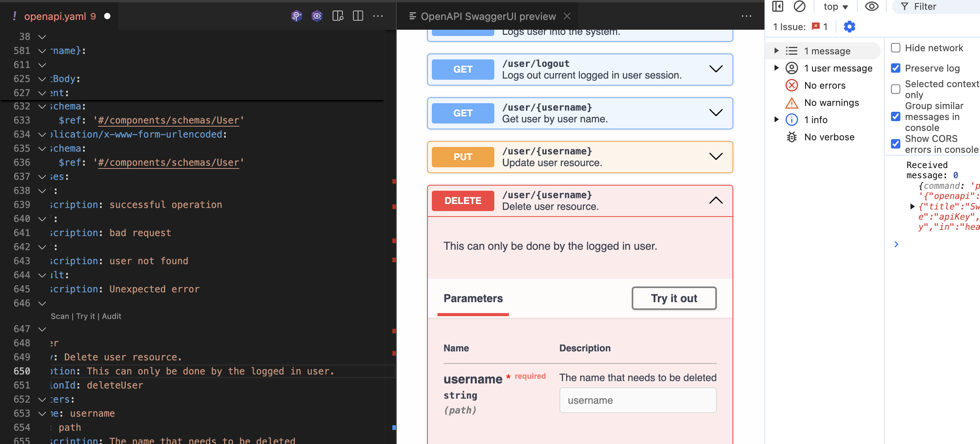Open the preview-to-side icon in editor toolbar
The image size is (980, 444).
point(338,16)
